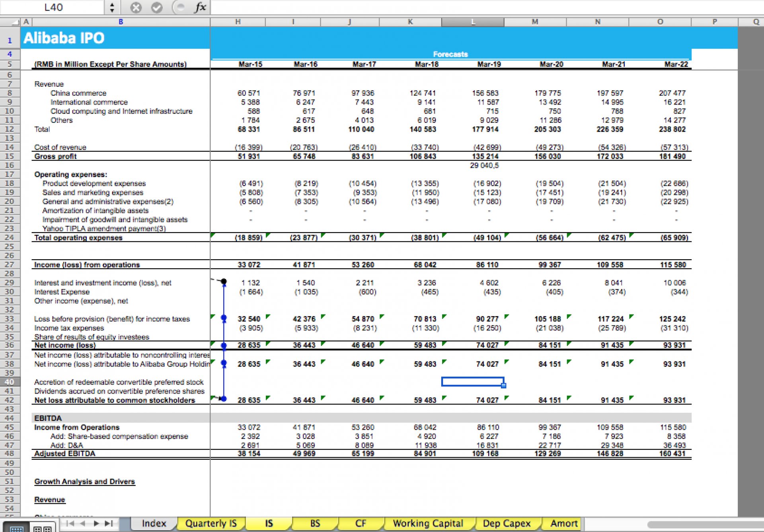
Task: Click the Forecasts header label
Action: coord(450,54)
